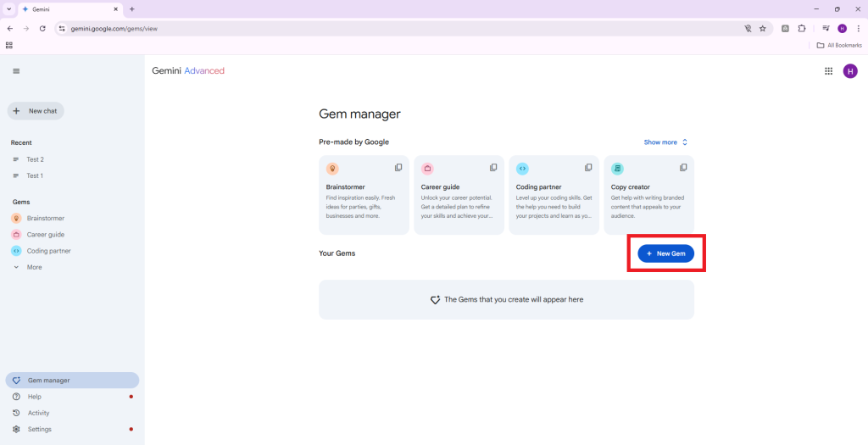Open the Copy creator card
The width and height of the screenshot is (868, 445).
(648, 195)
